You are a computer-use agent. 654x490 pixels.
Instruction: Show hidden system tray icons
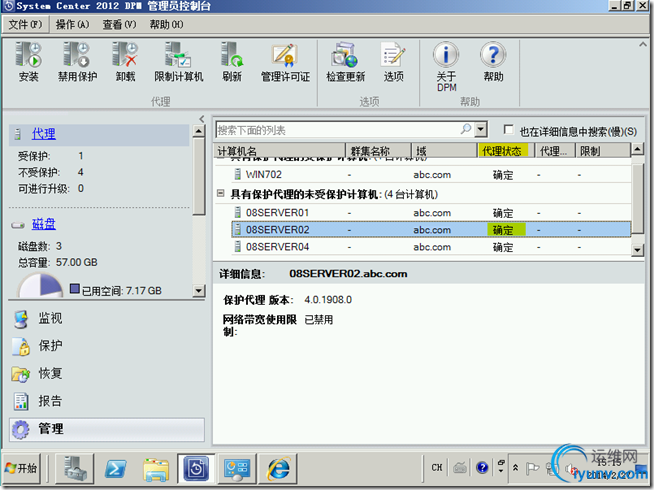(x=516, y=467)
